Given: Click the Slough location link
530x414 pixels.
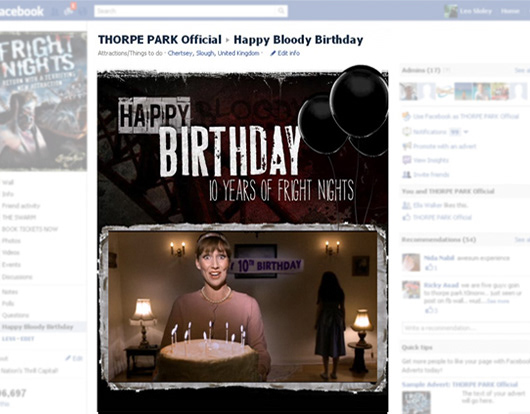Looking at the screenshot, I should point(205,53).
